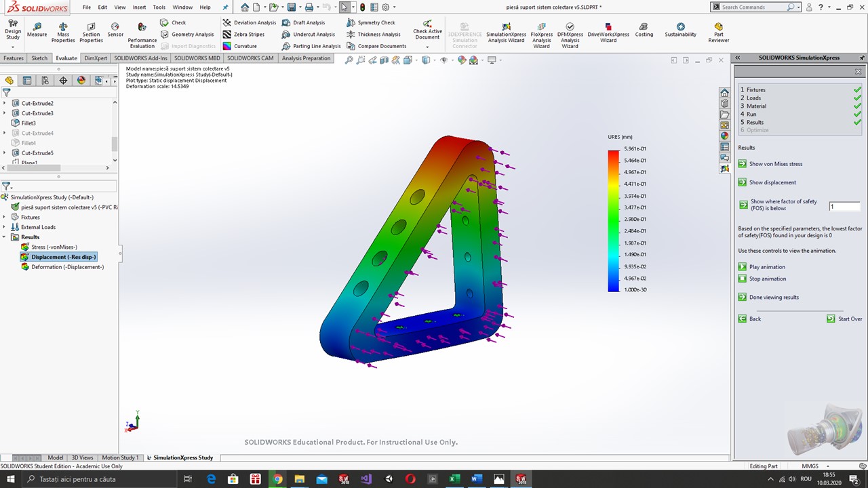868x488 pixels.
Task: Open the Design Study tool
Action: click(x=13, y=30)
